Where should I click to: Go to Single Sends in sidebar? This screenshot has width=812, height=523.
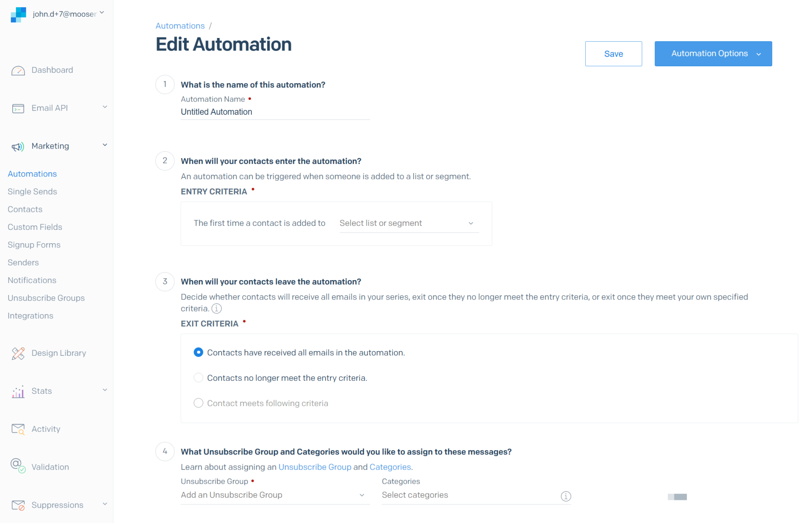[33, 191]
